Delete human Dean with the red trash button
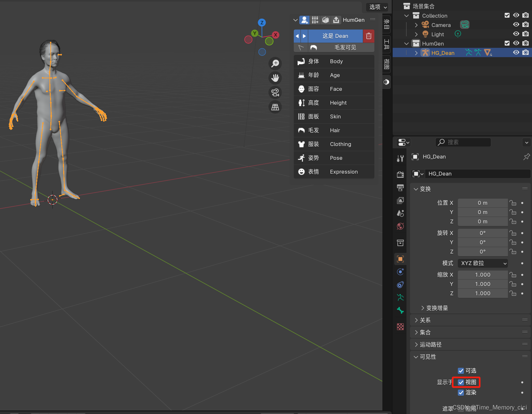The image size is (532, 414). coord(369,36)
